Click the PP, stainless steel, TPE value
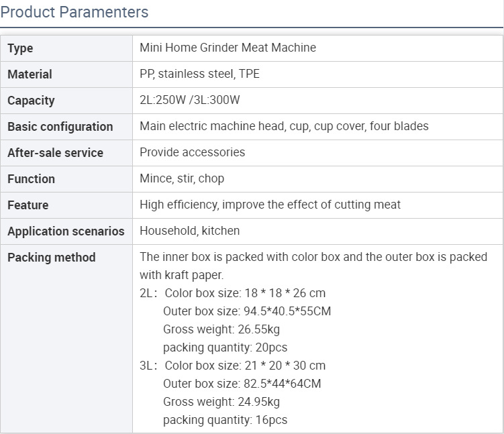The image size is (504, 434). coord(199,74)
